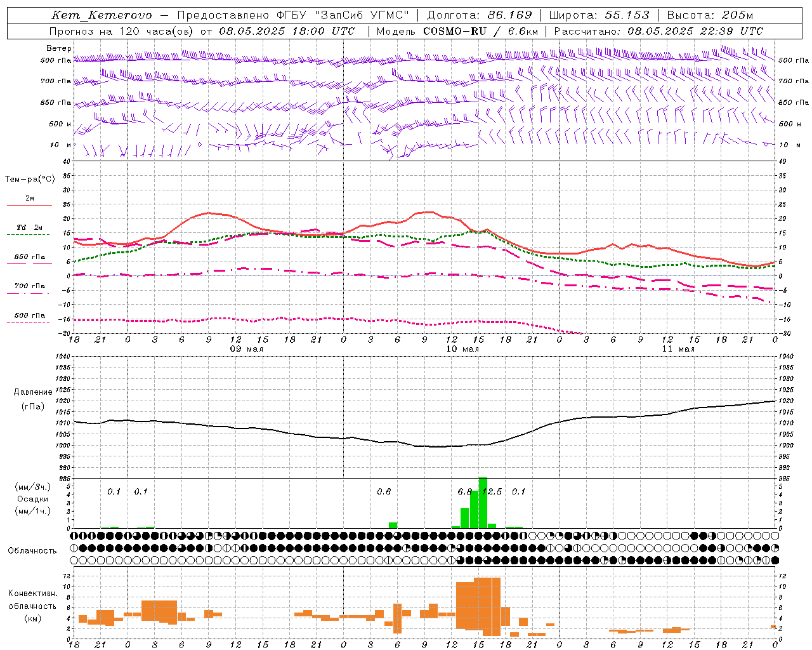Click the (мм/3ч.) precipitation unit label
The width and height of the screenshot is (812, 650).
pyautogui.click(x=32, y=487)
